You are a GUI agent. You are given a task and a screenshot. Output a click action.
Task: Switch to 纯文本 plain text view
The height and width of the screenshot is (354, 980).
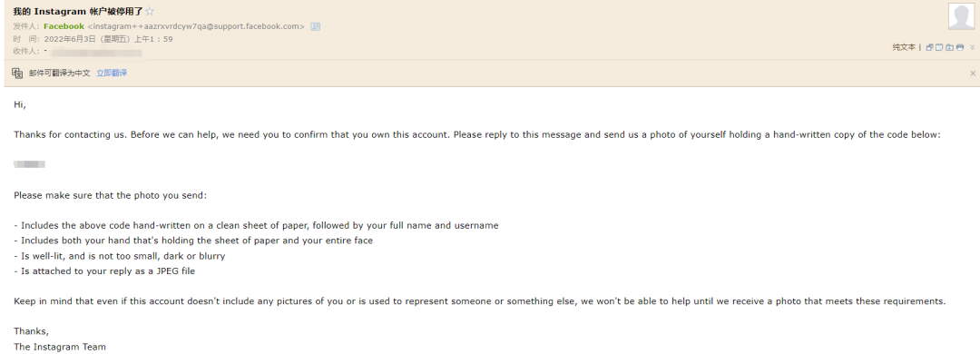(904, 47)
